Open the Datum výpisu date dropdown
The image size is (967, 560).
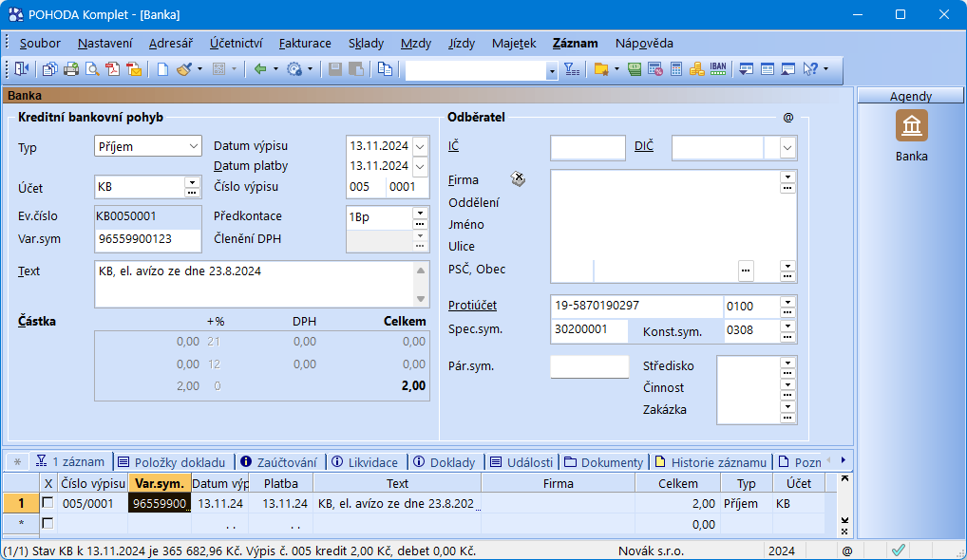pyautogui.click(x=420, y=146)
